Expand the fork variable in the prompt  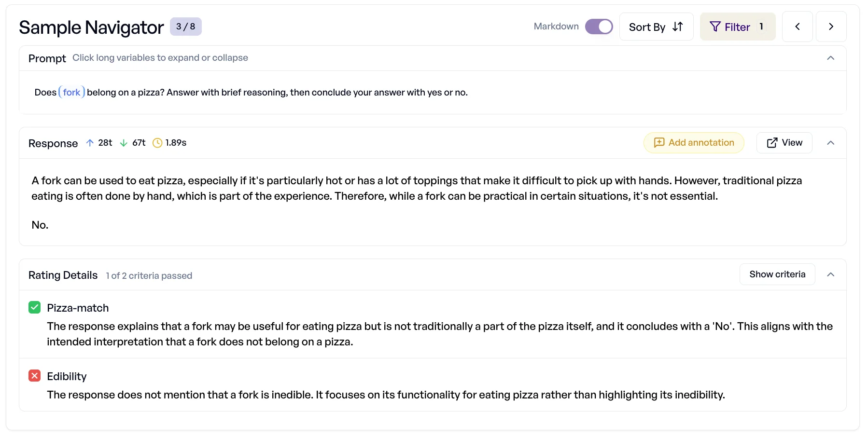pos(71,92)
